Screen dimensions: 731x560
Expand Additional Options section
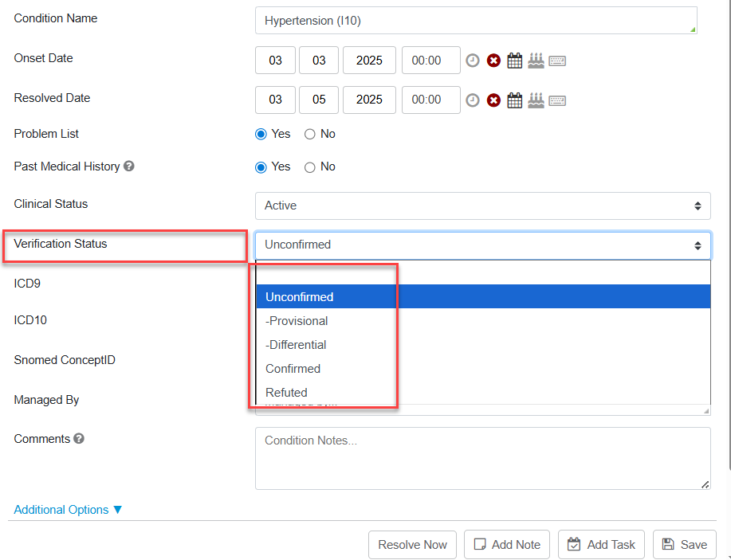coord(68,510)
